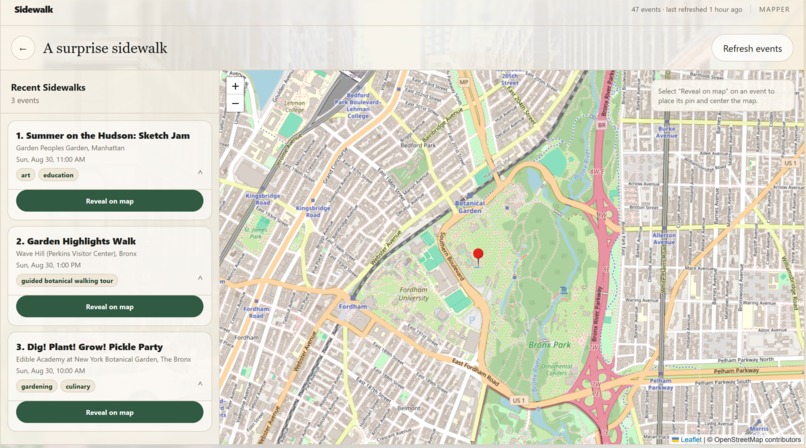806x448 pixels.
Task: Select title Dig! Plant! Grow! Pickle Party
Action: [x=89, y=347]
